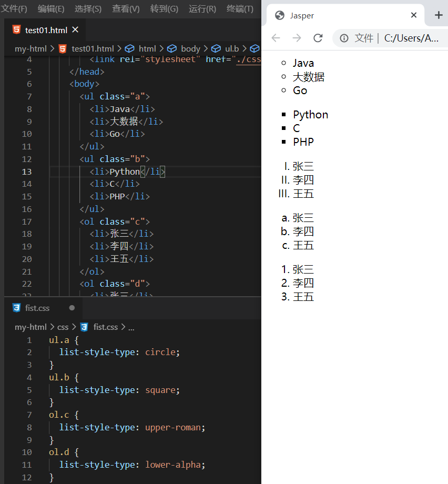The image size is (448, 484).
Task: Click the browser forward arrow
Action: [297, 38]
